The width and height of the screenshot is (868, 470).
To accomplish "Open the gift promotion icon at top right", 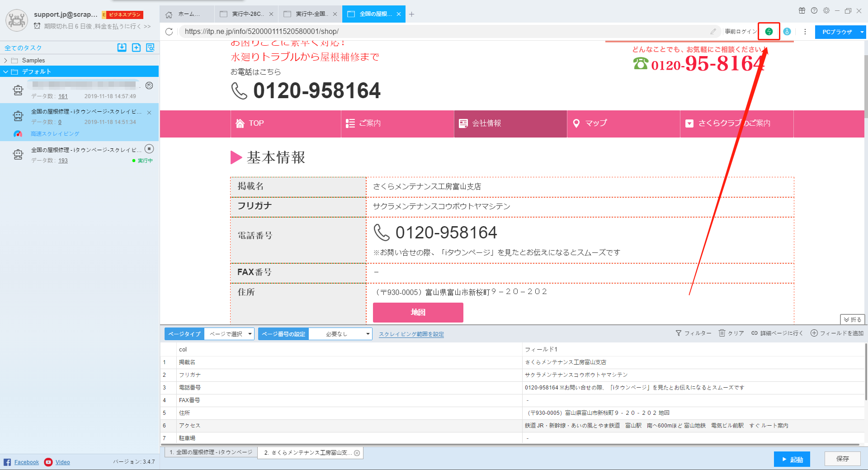I will click(x=802, y=10).
